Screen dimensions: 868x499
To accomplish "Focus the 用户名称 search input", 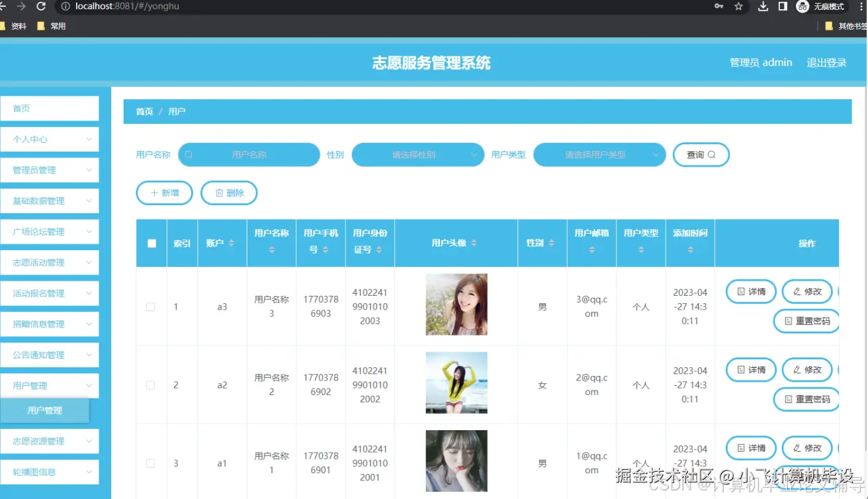I will (249, 155).
